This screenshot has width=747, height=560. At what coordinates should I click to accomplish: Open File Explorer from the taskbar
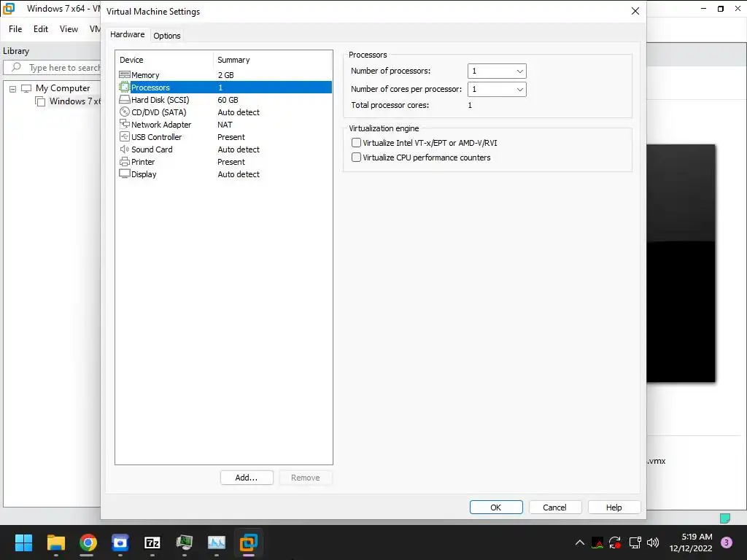[55, 542]
